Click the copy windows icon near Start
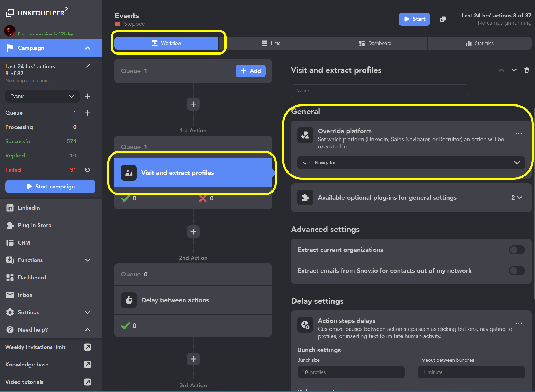The width and height of the screenshot is (535, 392). (x=443, y=19)
